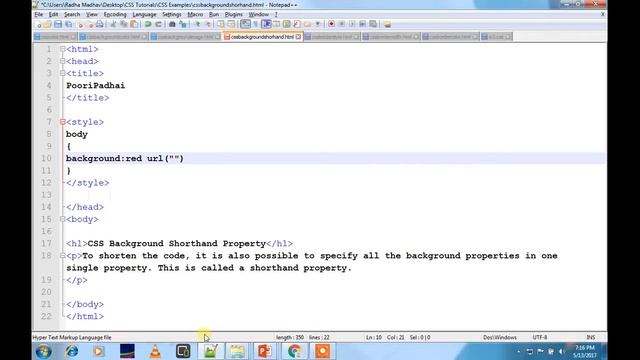
Task: Click the macro Playback icon
Action: point(352,24)
